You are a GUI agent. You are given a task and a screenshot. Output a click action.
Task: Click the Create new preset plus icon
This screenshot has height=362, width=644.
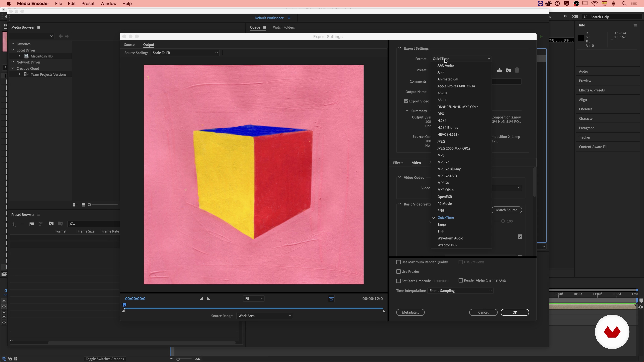14,224
